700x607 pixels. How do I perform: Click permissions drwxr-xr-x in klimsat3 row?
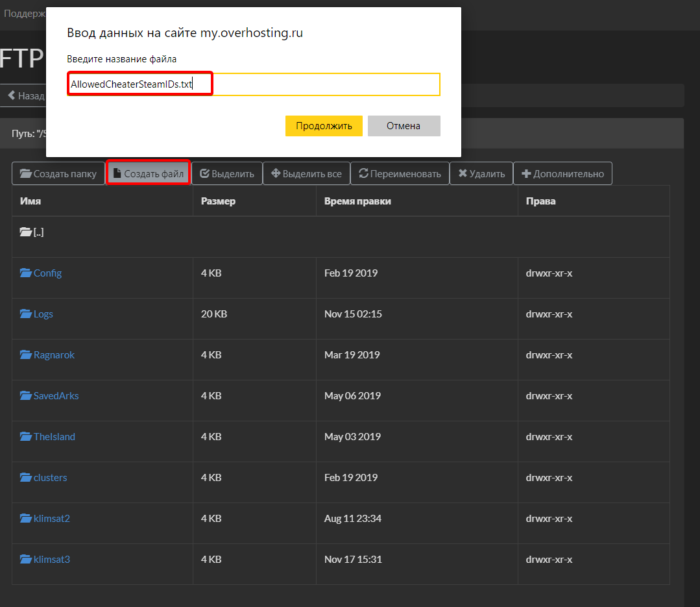(x=549, y=559)
